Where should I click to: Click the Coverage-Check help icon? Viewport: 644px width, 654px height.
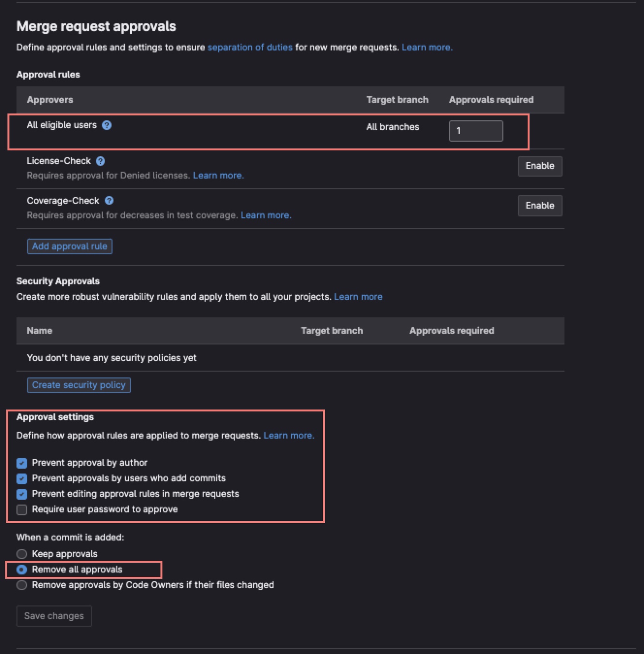(109, 200)
